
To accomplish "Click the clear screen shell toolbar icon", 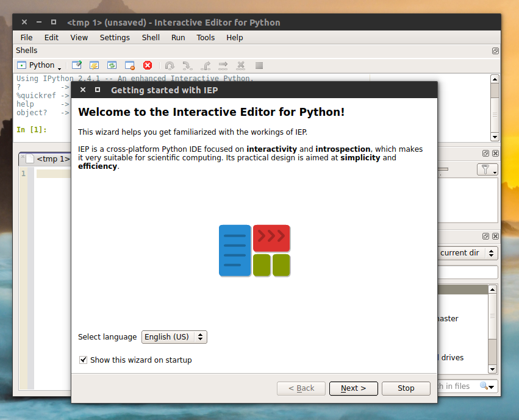I will pyautogui.click(x=129, y=65).
